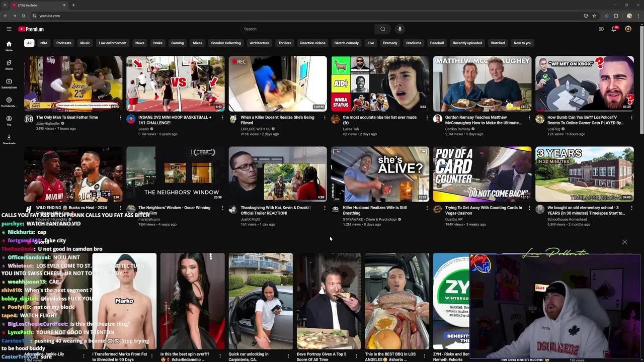Open The Neighbors' Window thumbnail
Screen dimensions: 644x362
point(176,174)
